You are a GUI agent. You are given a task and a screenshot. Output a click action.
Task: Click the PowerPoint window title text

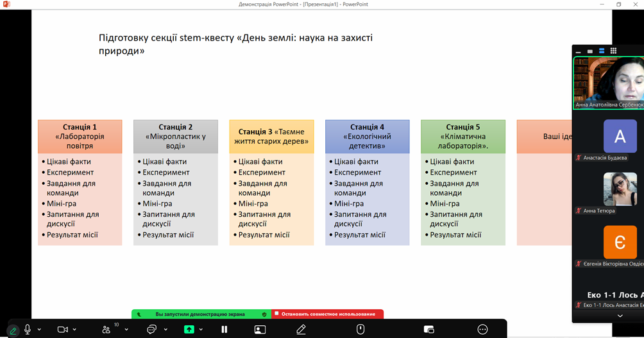tap(303, 4)
